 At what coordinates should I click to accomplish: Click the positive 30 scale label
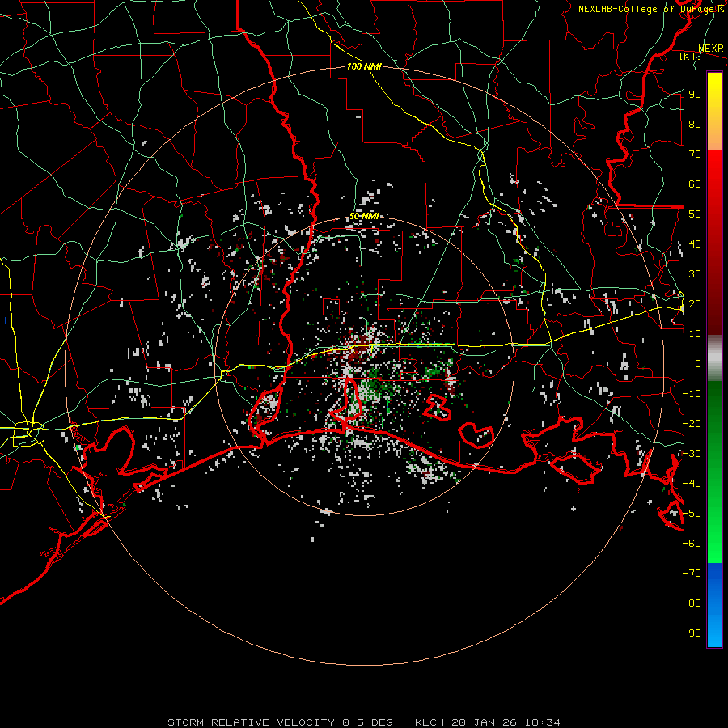[695, 274]
